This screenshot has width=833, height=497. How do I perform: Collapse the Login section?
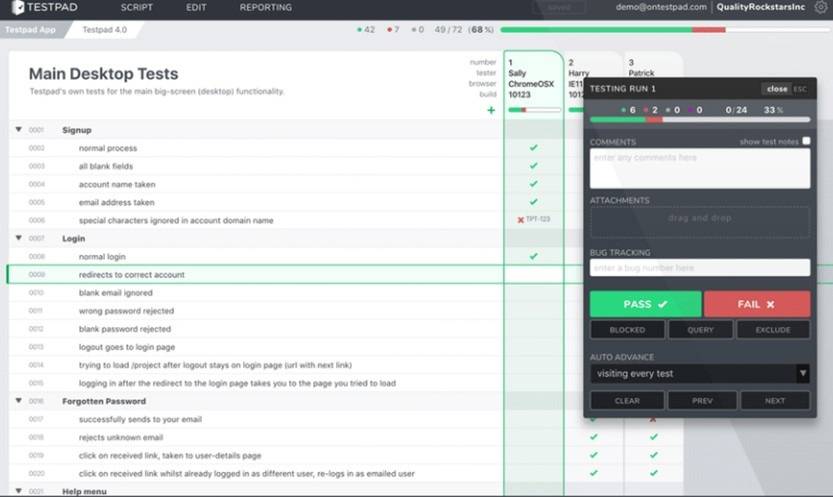point(19,238)
